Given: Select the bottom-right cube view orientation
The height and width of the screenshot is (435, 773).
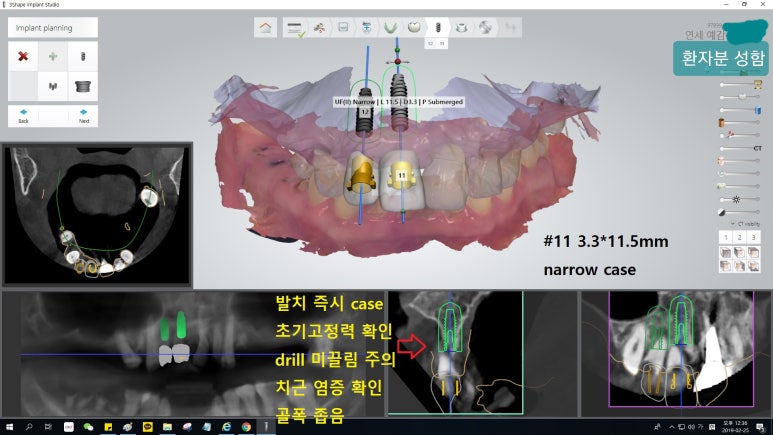Looking at the screenshot, I should tap(753, 266).
